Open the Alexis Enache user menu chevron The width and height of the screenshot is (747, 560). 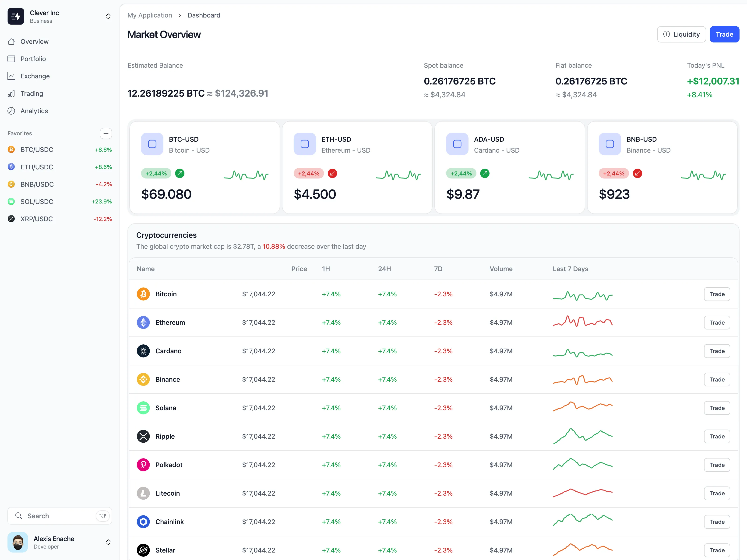coord(108,542)
